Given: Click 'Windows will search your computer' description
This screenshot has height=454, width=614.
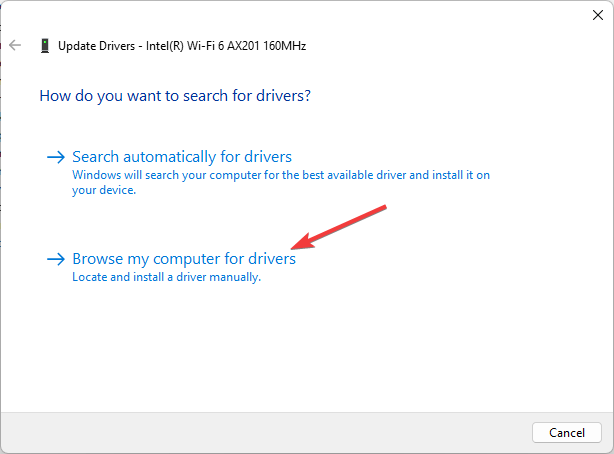Looking at the screenshot, I should click(281, 183).
